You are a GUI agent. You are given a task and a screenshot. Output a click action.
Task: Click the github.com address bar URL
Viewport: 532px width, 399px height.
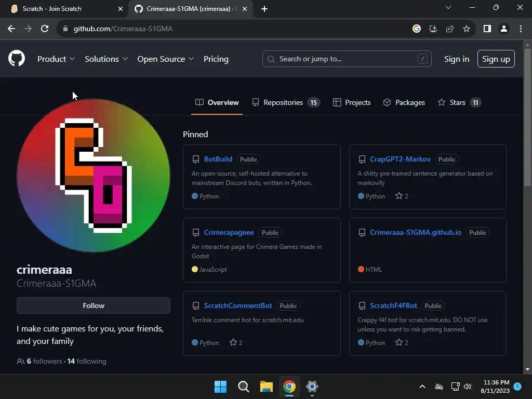pyautogui.click(x=123, y=29)
